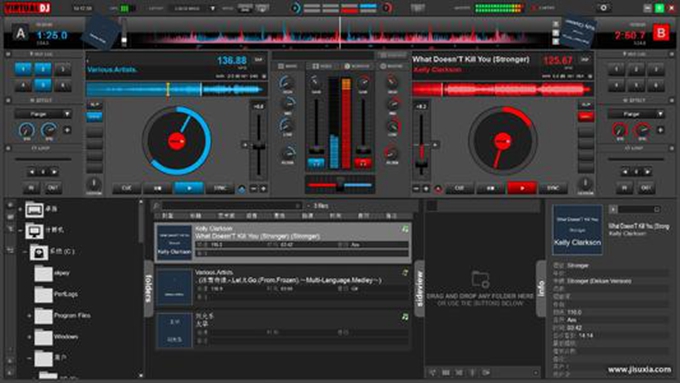Set loop IN point on deck B

pos(624,188)
